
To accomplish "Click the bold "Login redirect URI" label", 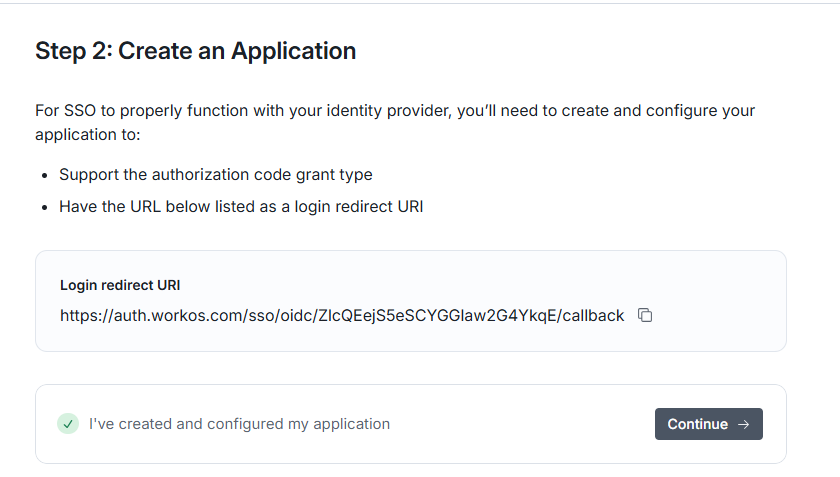I will (120, 285).
